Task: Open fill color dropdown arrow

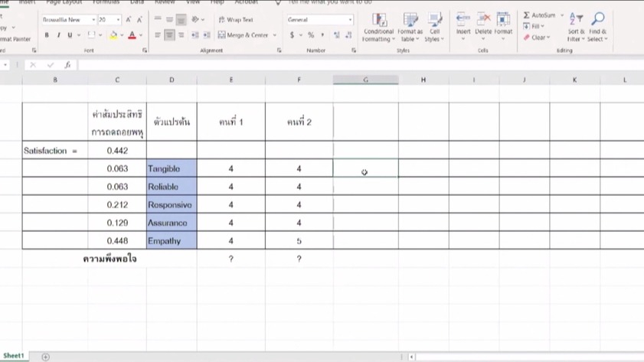Action: 122,35
